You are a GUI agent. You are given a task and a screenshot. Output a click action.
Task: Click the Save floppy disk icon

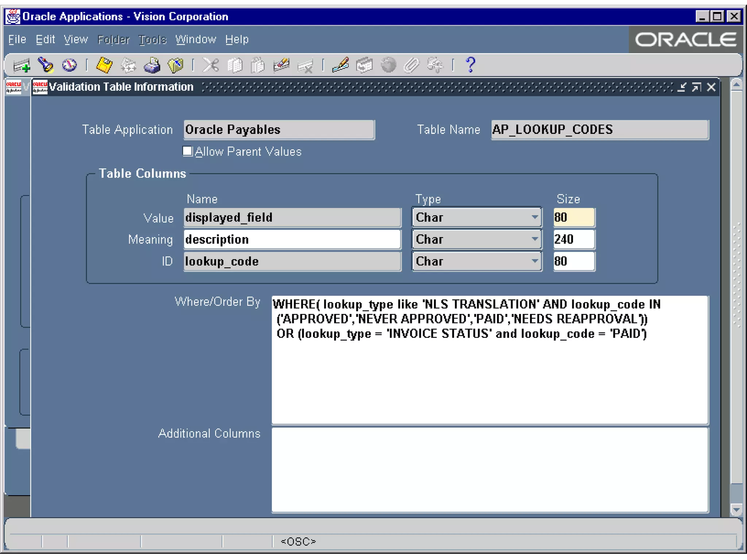[104, 66]
